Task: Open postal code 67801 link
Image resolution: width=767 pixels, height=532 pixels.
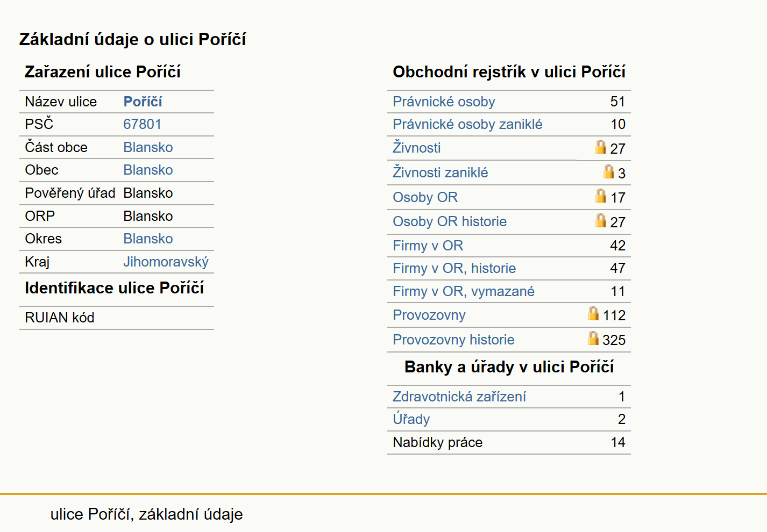Action: pyautogui.click(x=142, y=124)
